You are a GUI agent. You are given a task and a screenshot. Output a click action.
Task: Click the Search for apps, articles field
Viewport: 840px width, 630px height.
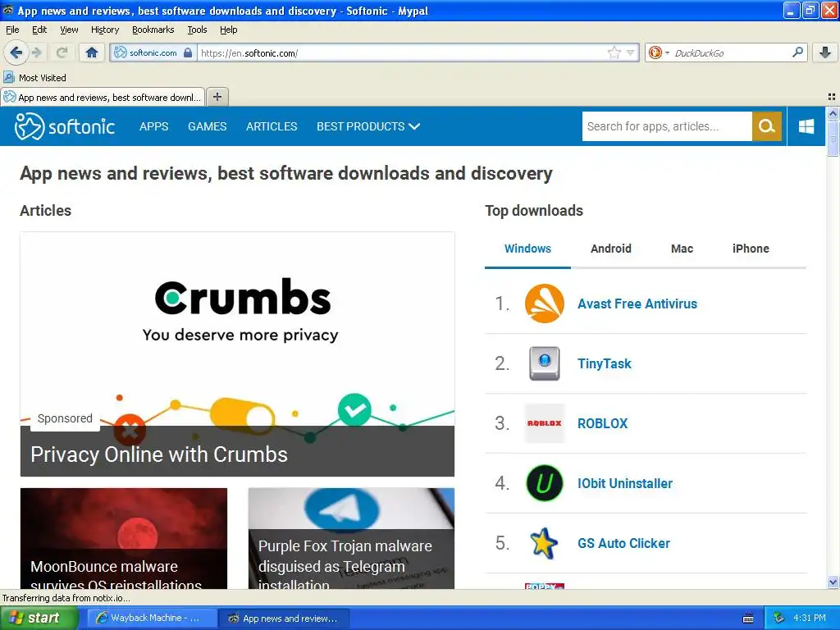point(667,126)
